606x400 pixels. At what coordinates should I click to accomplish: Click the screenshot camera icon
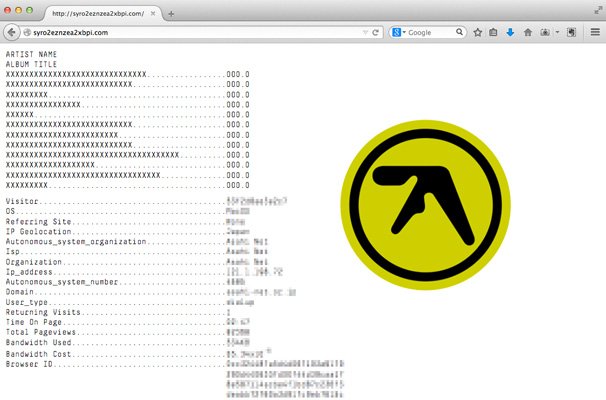(544, 32)
